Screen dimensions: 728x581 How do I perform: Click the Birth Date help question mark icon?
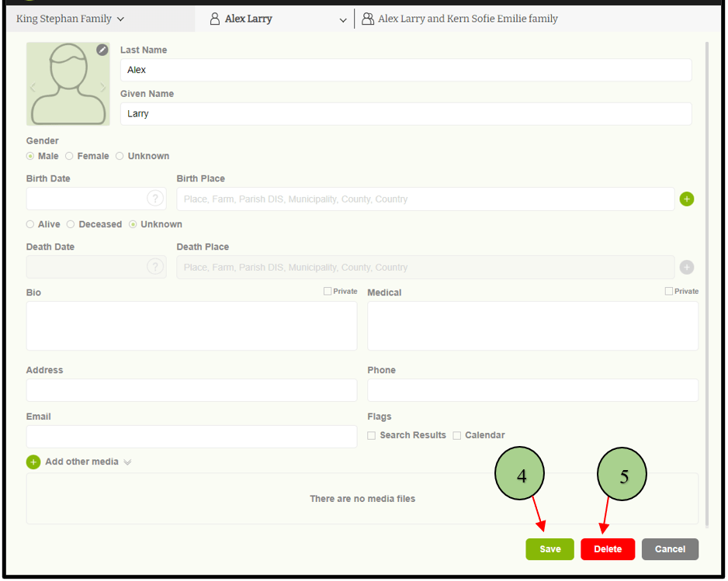tap(155, 199)
